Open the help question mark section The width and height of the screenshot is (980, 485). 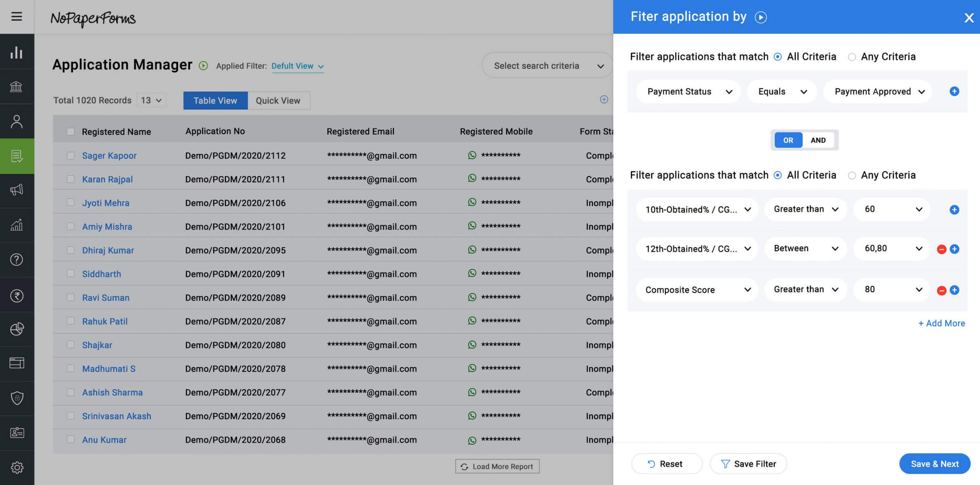click(x=17, y=260)
